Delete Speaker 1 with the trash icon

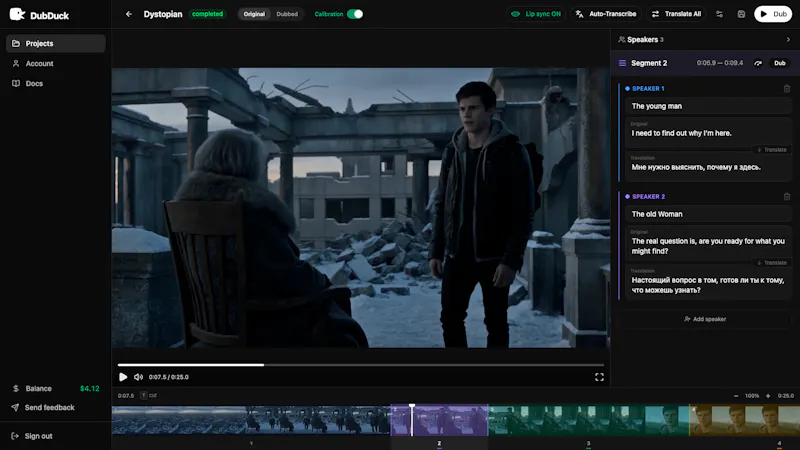pyautogui.click(x=787, y=88)
